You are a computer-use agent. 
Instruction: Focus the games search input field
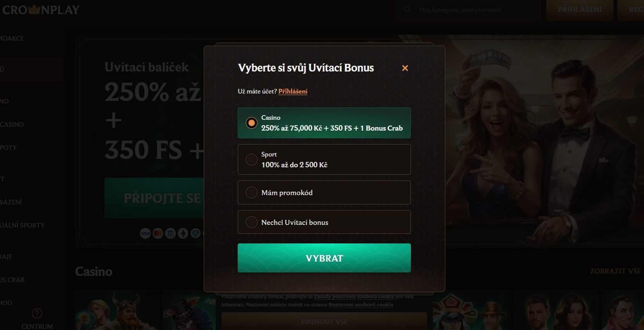pos(468,10)
